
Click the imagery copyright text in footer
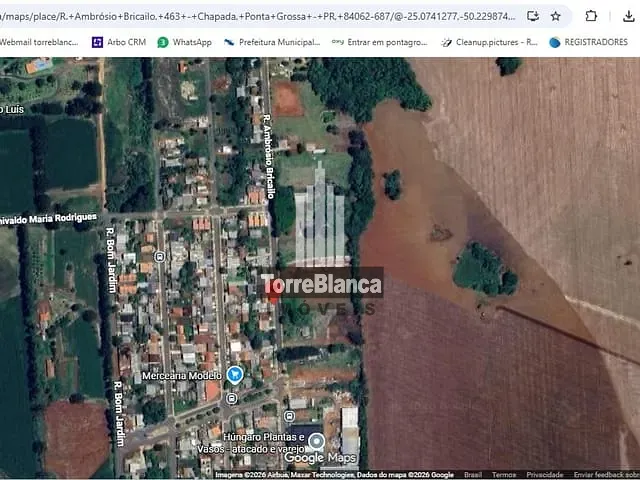(334, 475)
